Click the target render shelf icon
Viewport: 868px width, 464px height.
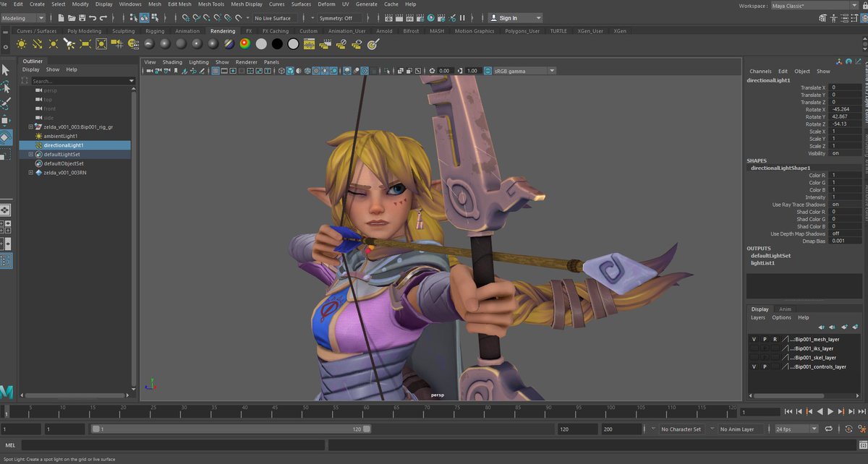pos(373,43)
